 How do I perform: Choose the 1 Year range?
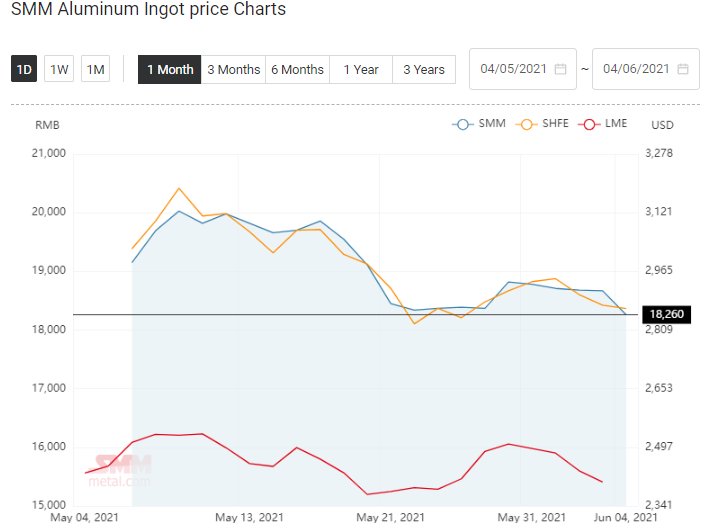pos(361,69)
